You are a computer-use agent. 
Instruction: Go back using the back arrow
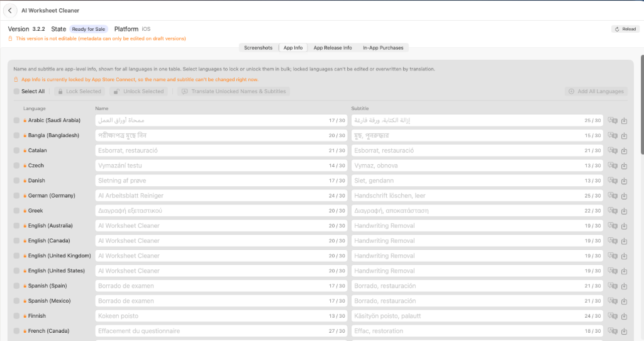pos(10,11)
